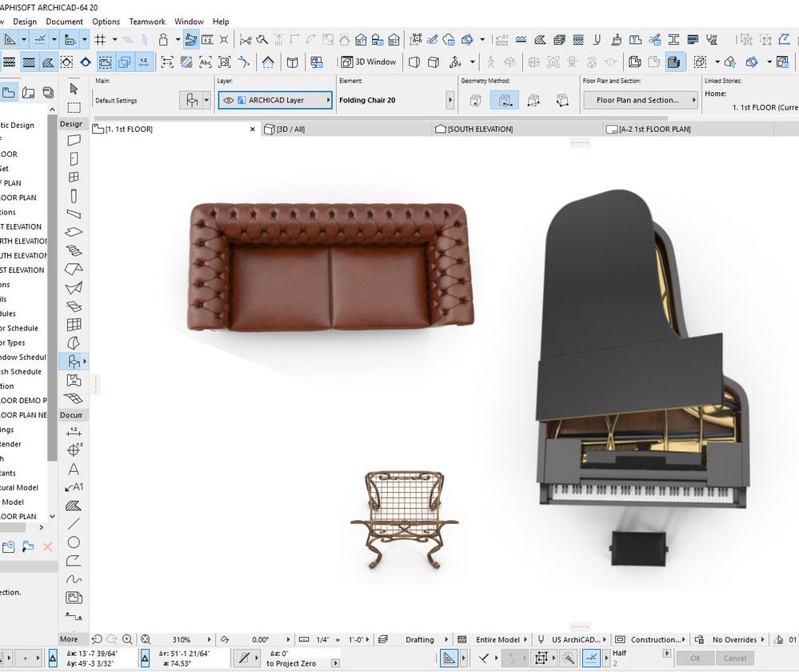Select the Polyline tool
The height and width of the screenshot is (672, 799).
point(74,561)
